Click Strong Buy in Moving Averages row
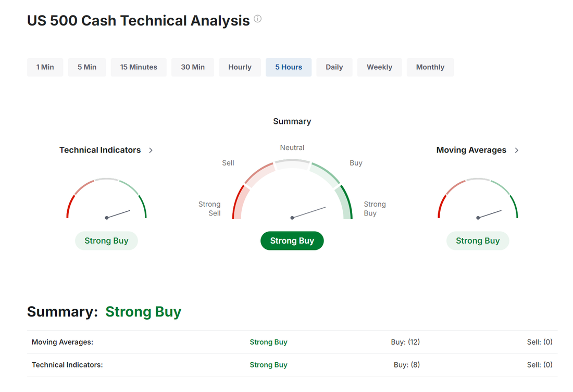The height and width of the screenshot is (392, 573). tap(269, 342)
